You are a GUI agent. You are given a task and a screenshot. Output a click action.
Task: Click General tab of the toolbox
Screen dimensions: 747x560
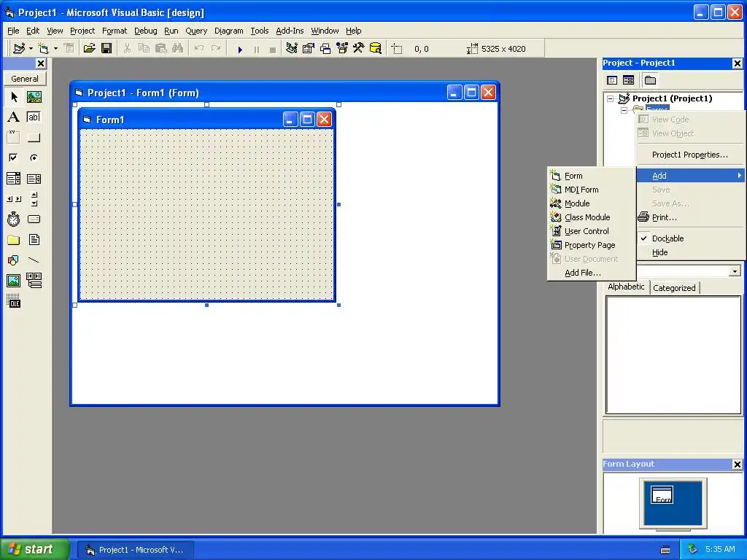(25, 79)
